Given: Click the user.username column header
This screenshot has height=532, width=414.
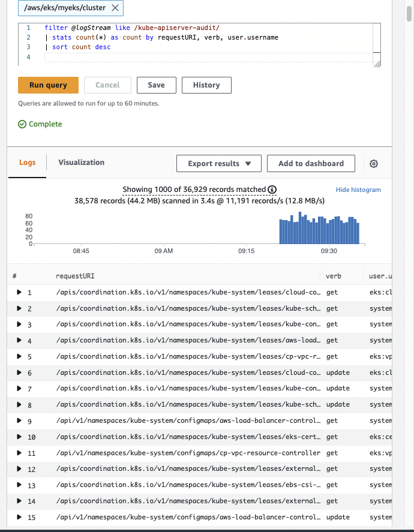Looking at the screenshot, I should pyautogui.click(x=380, y=276).
